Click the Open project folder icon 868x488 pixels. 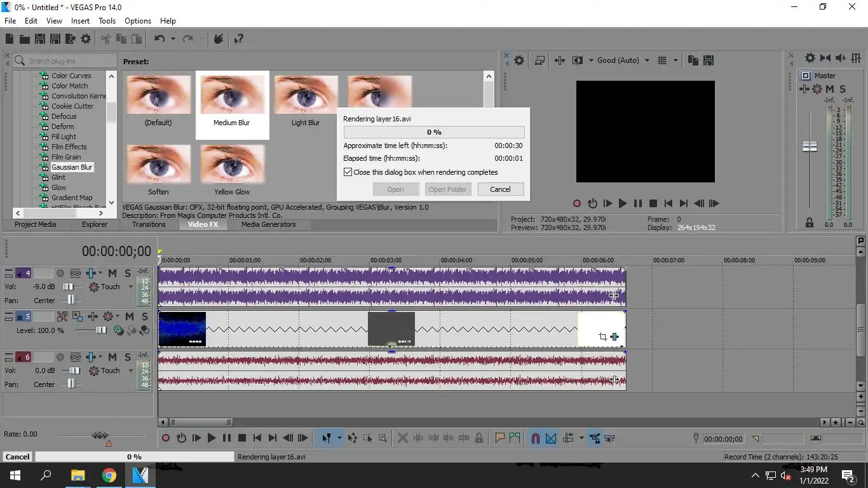tap(25, 39)
